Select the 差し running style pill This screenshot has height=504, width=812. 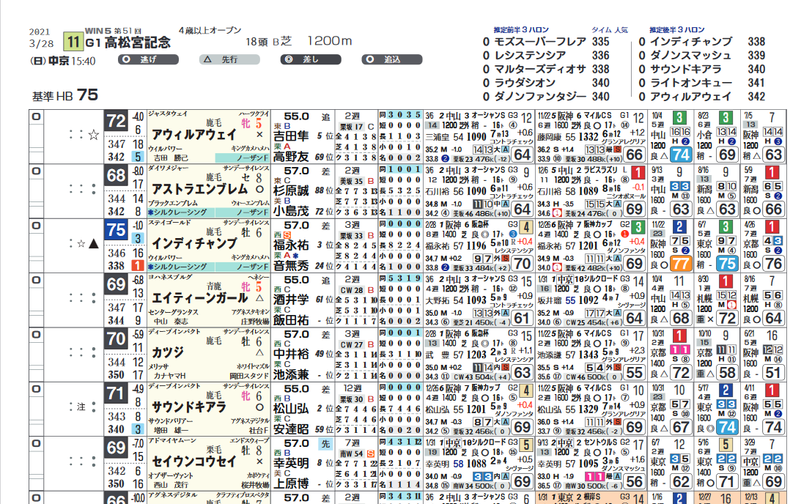pyautogui.click(x=311, y=59)
